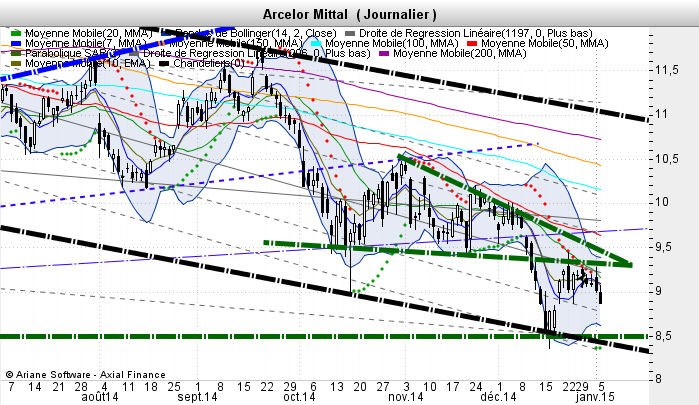Click the oct.14 month label on the time axis
Image resolution: width=699 pixels, height=405 pixels.
299,397
